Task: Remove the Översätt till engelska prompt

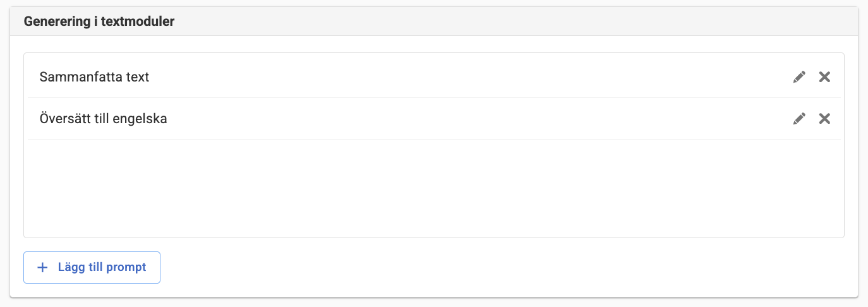Action: [824, 119]
